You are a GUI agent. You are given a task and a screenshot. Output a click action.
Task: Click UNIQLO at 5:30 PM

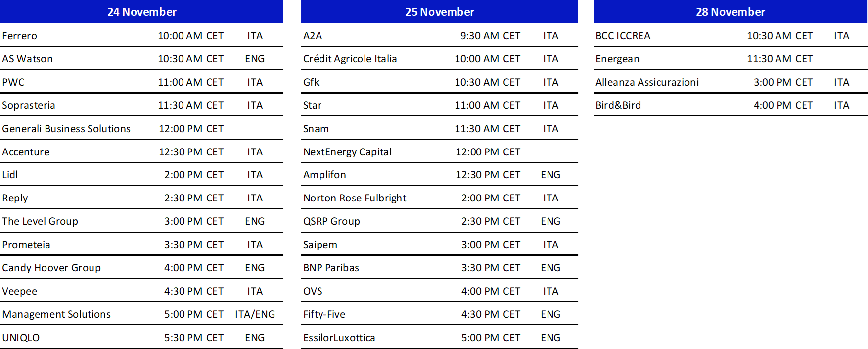(21, 338)
